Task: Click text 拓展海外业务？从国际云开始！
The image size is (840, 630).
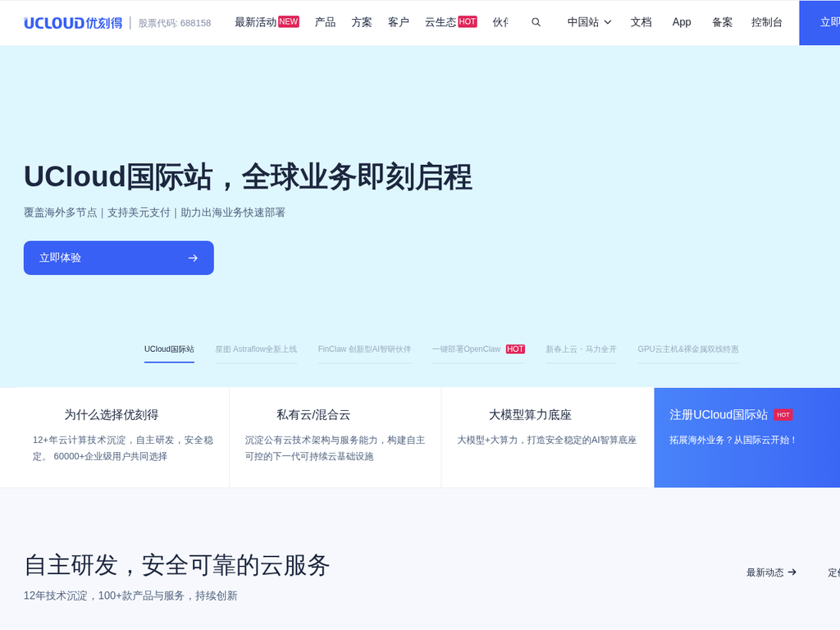Action: pyautogui.click(x=733, y=440)
